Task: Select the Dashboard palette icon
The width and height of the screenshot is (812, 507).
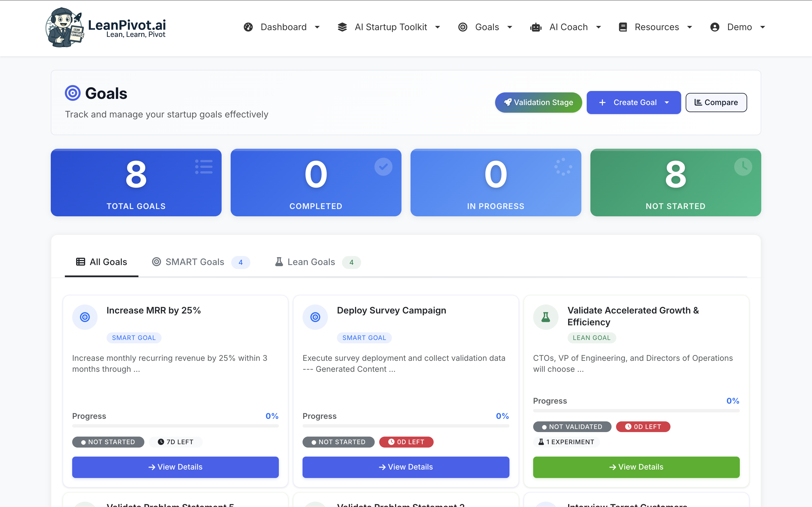Action: [x=248, y=27]
